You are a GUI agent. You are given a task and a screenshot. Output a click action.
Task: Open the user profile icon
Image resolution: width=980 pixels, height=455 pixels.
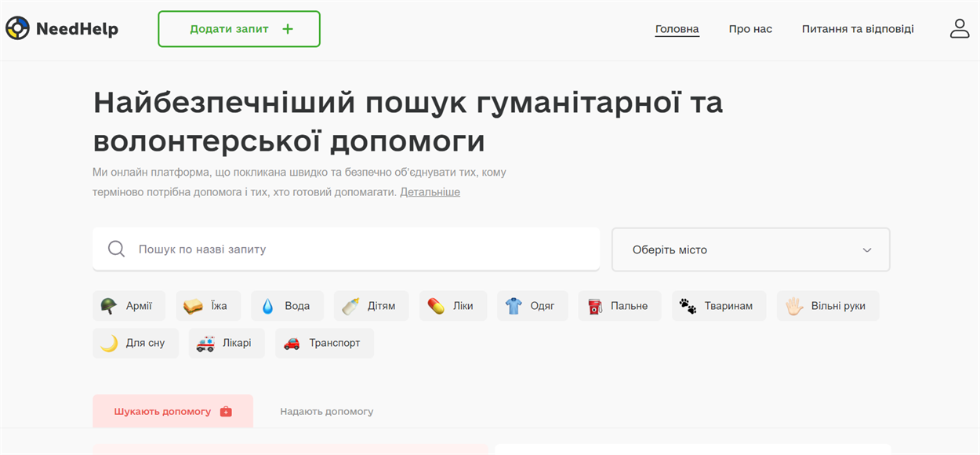960,29
